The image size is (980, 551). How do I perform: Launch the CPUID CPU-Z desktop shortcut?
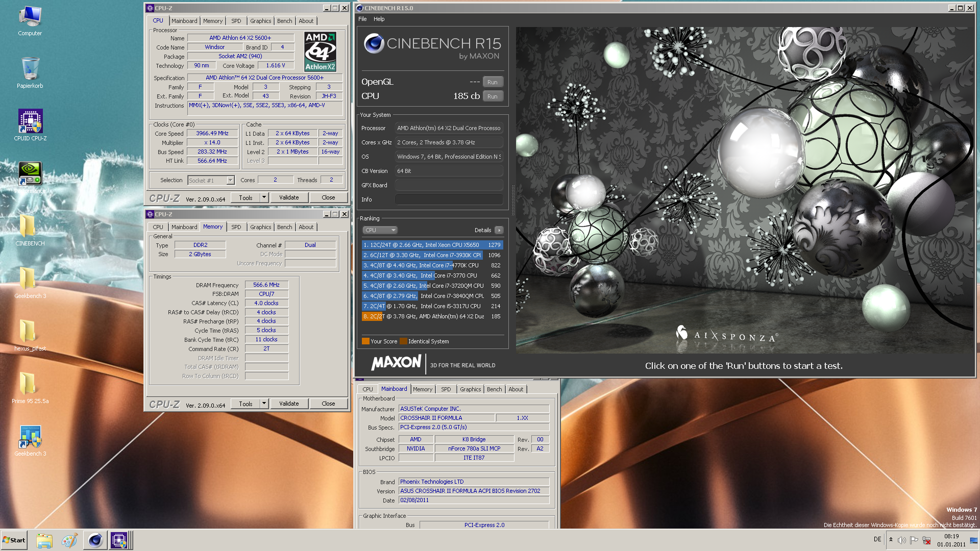(30, 125)
